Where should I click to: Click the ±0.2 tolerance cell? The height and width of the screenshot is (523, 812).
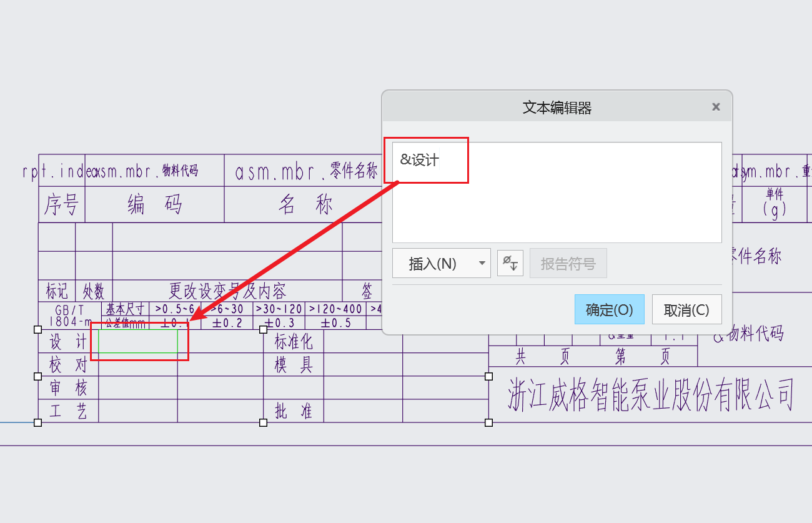tap(227, 323)
